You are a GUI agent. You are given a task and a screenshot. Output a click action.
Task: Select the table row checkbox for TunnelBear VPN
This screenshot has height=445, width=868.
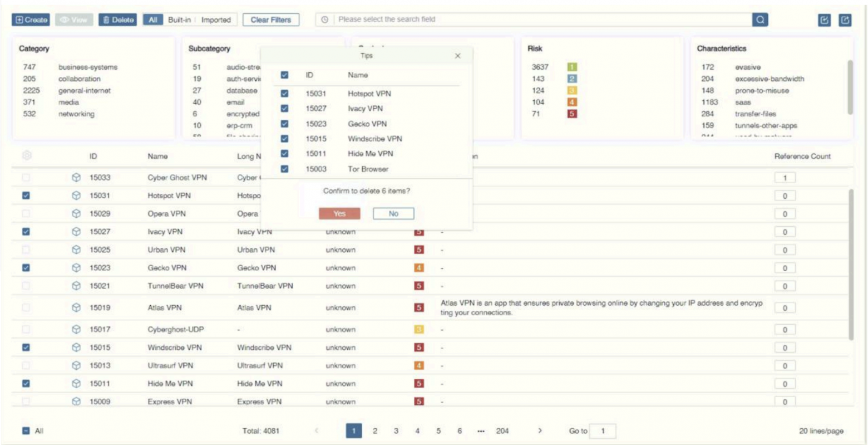pos(26,286)
